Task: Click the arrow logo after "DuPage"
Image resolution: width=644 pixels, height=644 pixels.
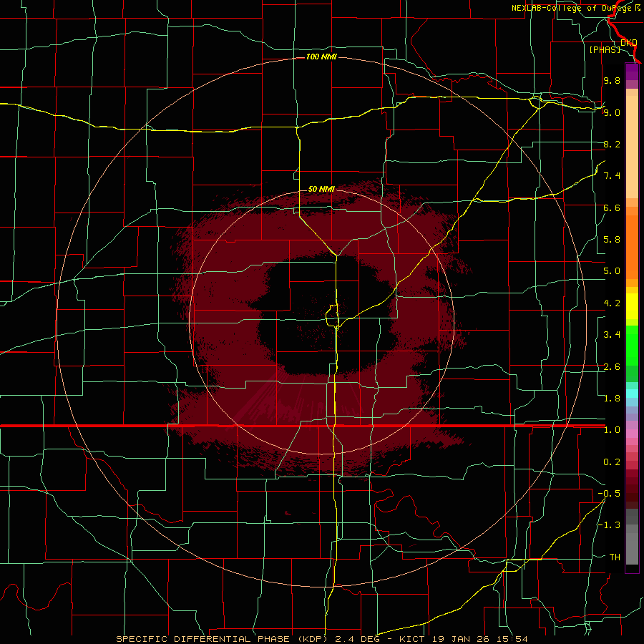Action: [638, 8]
